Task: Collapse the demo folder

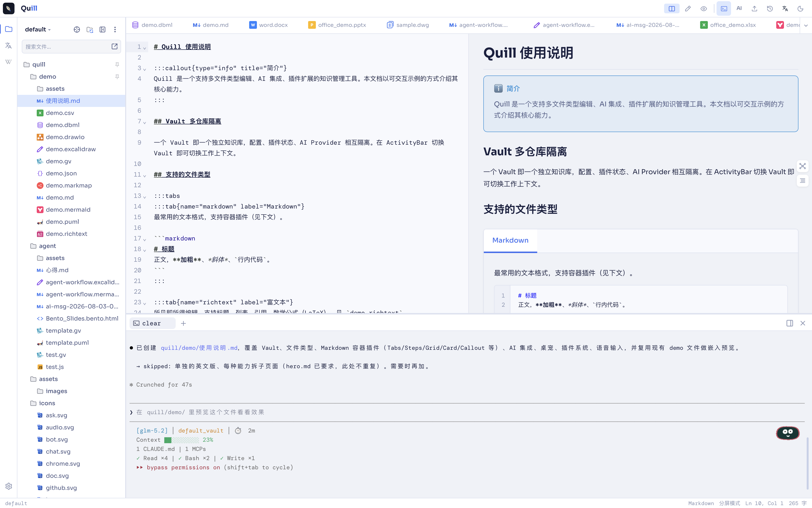Action: click(72, 77)
